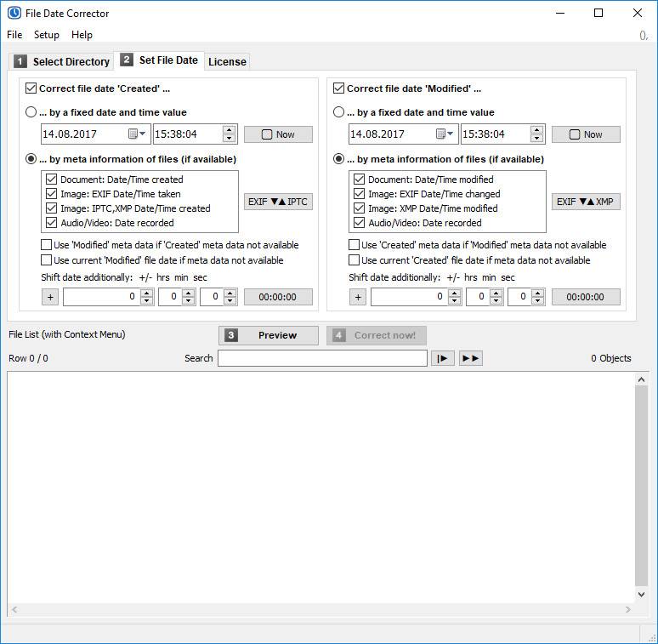
Task: Click the find-next search arrow icon
Action: tap(443, 358)
